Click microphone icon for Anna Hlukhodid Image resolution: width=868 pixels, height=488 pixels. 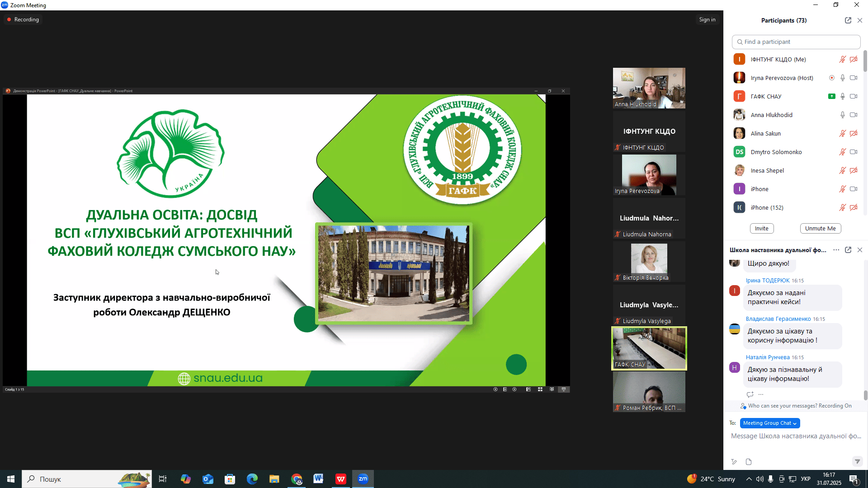843,115
